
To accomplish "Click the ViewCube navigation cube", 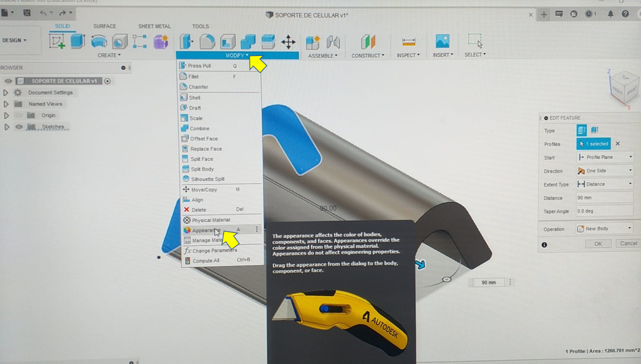I will [624, 87].
